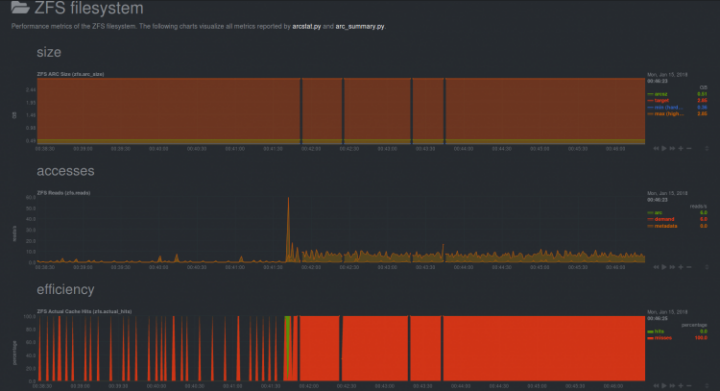Toggle the arcsz dimension in ARC Size legend

[658, 94]
